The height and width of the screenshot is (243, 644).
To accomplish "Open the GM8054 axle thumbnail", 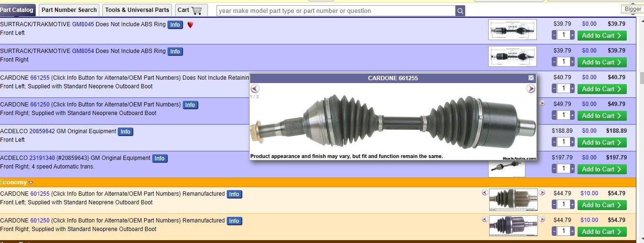I will click(x=513, y=56).
